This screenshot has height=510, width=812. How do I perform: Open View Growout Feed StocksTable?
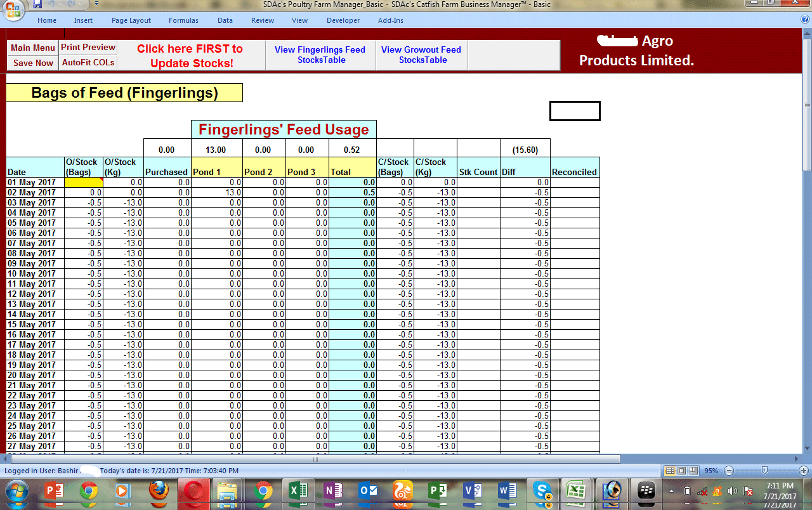coord(421,55)
